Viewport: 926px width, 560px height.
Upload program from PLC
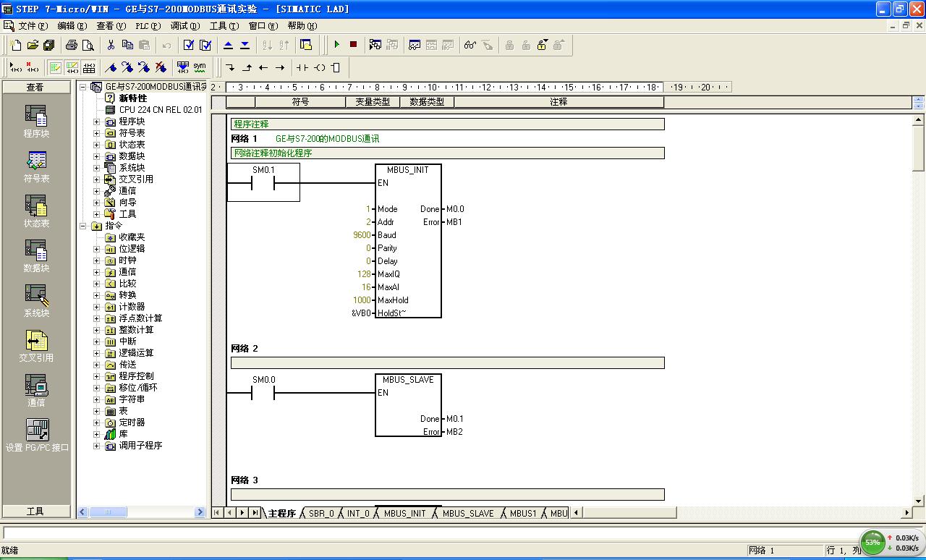click(x=228, y=45)
